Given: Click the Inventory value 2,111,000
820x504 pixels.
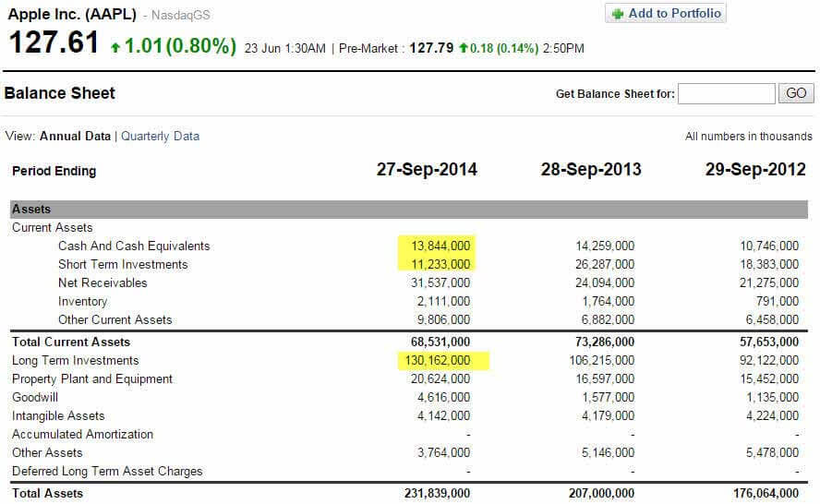Looking at the screenshot, I should pyautogui.click(x=443, y=302).
